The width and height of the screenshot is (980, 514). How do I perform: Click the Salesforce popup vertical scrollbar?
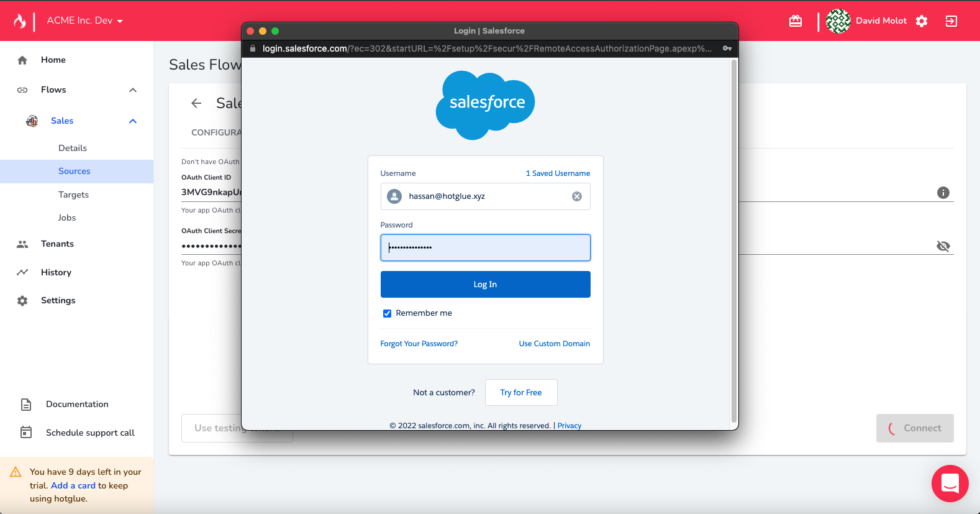coord(734,241)
